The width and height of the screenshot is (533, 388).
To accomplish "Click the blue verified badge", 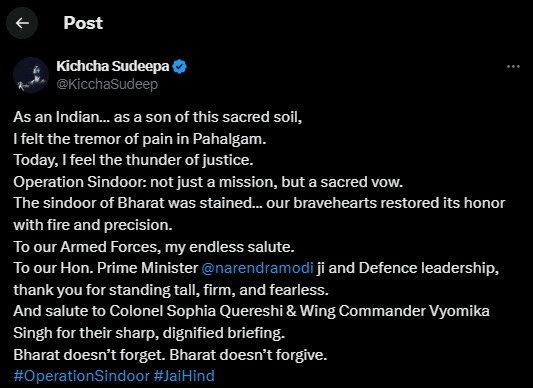I will click(x=179, y=66).
